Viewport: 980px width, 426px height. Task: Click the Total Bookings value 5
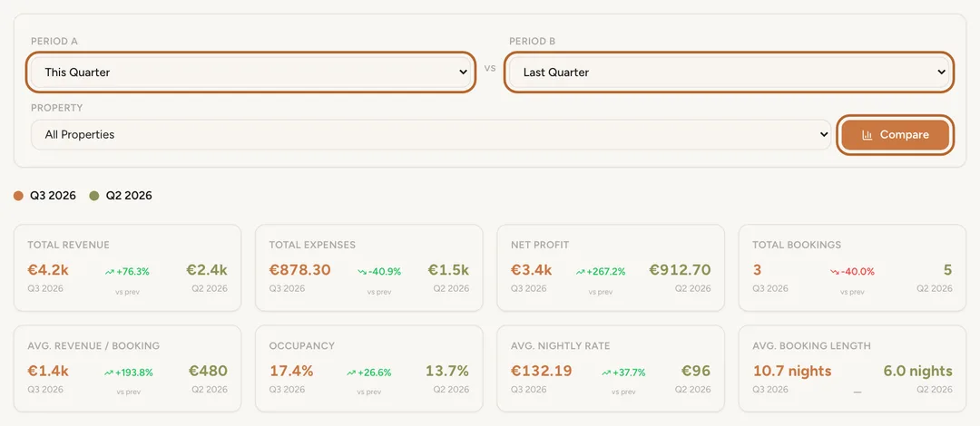coord(948,270)
